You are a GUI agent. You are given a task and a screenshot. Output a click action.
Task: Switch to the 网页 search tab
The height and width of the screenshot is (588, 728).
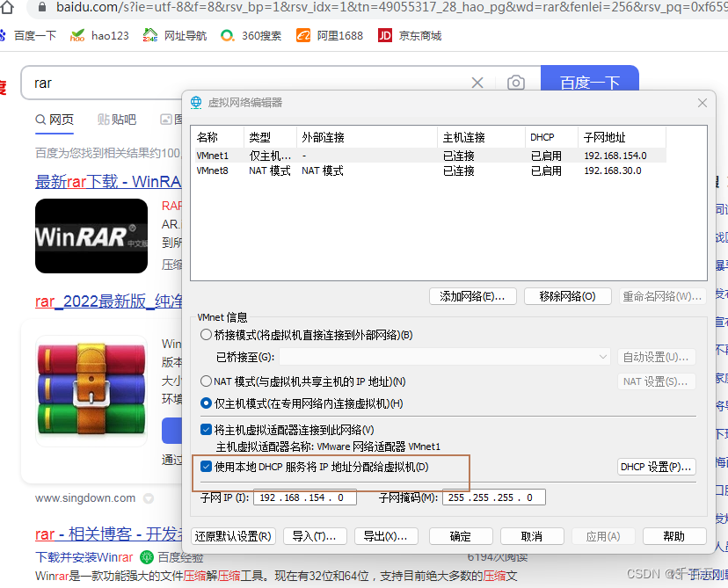click(x=55, y=120)
